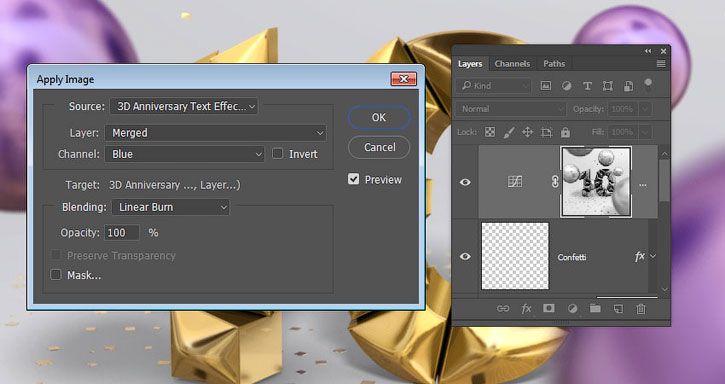This screenshot has width=725, height=384.
Task: Open the Layer dropdown showing Merged
Action: [215, 133]
